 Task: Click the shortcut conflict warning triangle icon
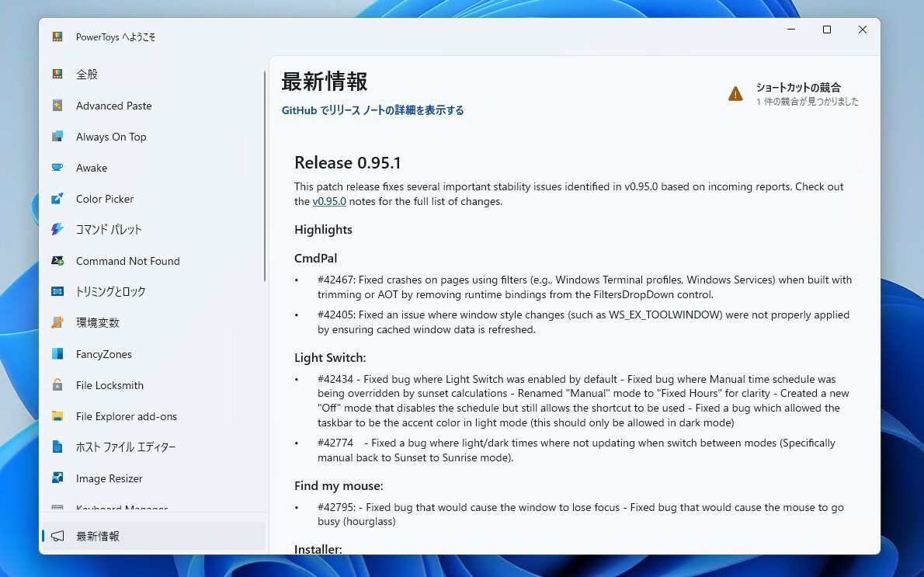(x=735, y=94)
